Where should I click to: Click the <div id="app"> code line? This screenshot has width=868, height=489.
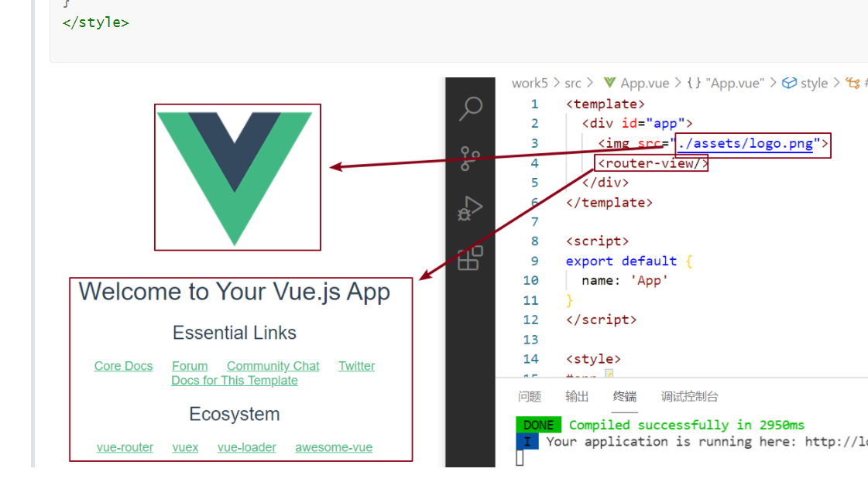637,123
